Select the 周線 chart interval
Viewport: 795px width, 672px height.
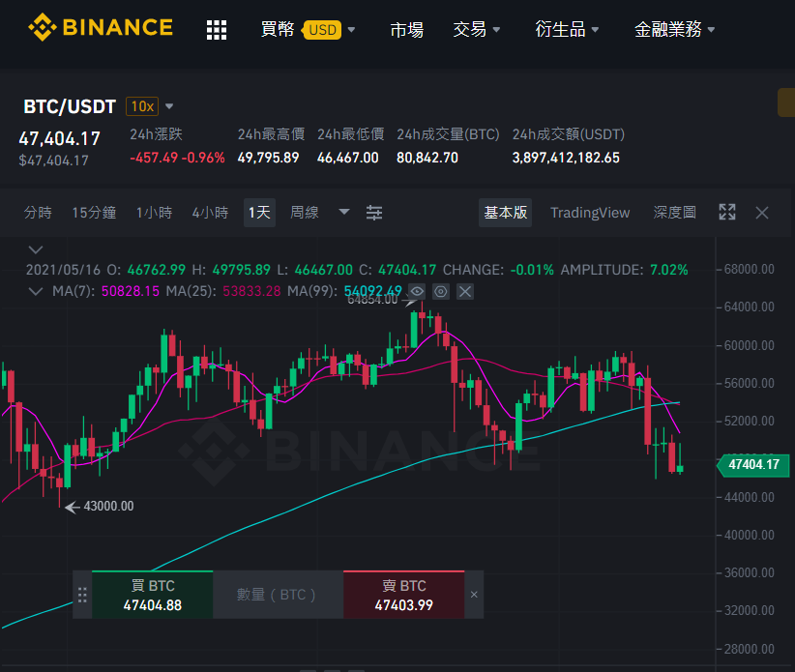(305, 213)
